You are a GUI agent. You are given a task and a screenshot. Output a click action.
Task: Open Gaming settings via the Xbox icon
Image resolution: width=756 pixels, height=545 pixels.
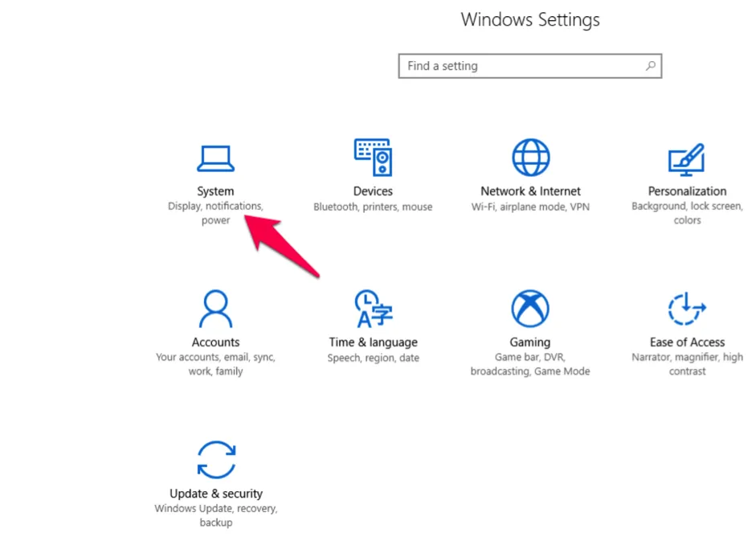point(529,308)
